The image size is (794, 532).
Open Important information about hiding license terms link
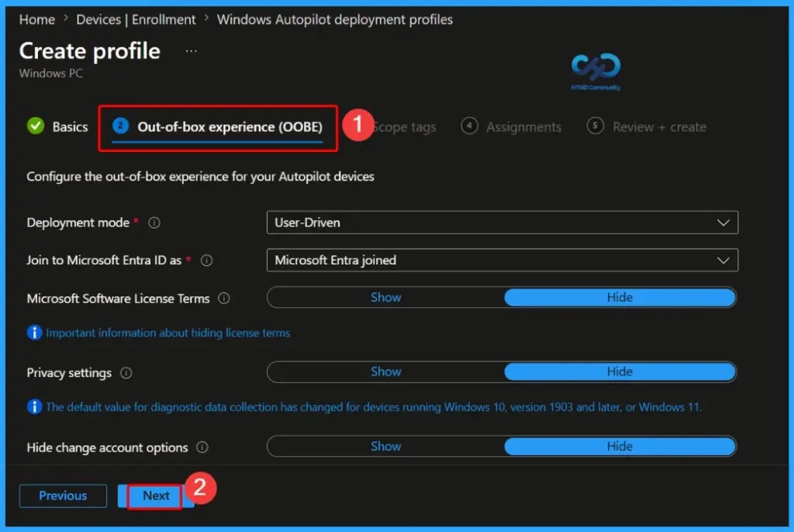(x=168, y=333)
